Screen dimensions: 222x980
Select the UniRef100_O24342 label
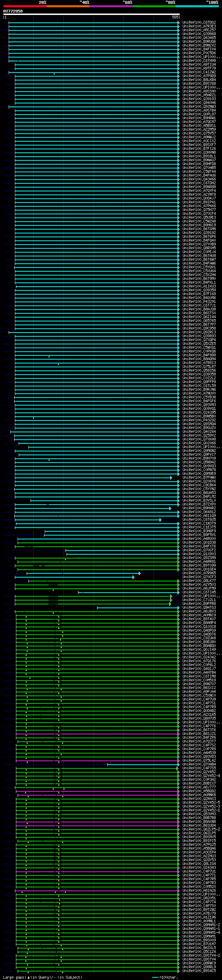(199, 657)
